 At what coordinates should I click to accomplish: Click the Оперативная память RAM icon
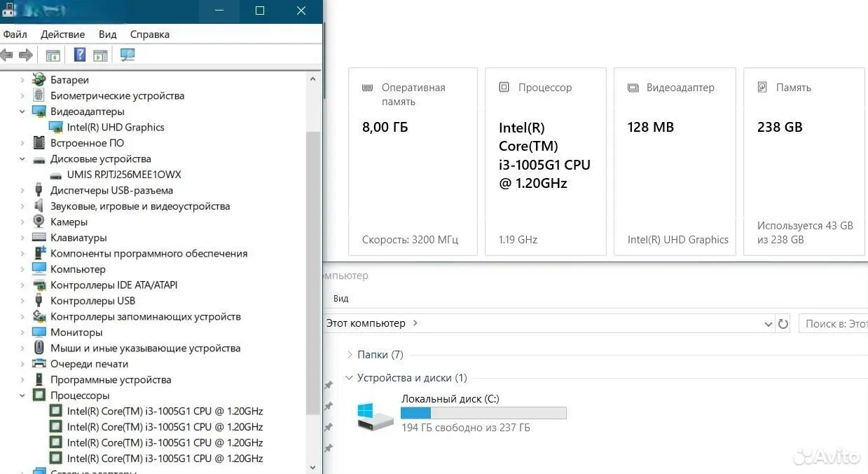pyautogui.click(x=367, y=88)
